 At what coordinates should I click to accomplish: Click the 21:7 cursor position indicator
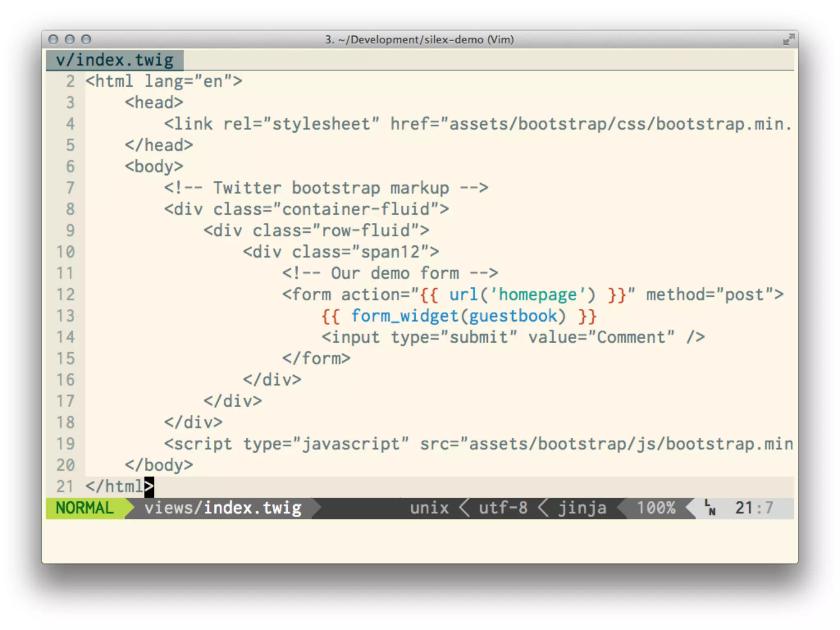[754, 508]
